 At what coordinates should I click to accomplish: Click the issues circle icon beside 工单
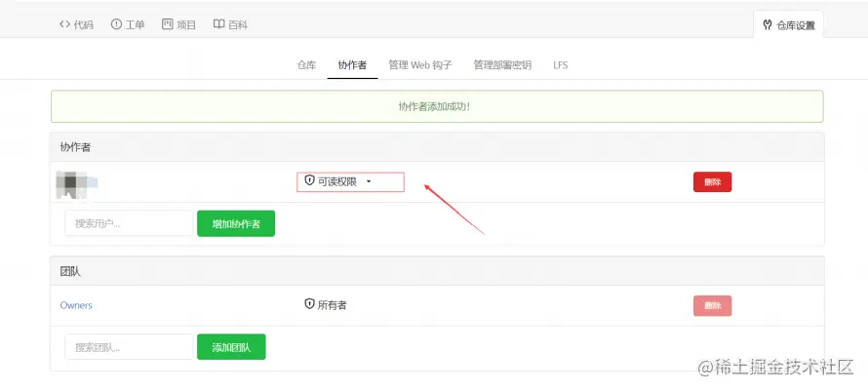click(116, 24)
